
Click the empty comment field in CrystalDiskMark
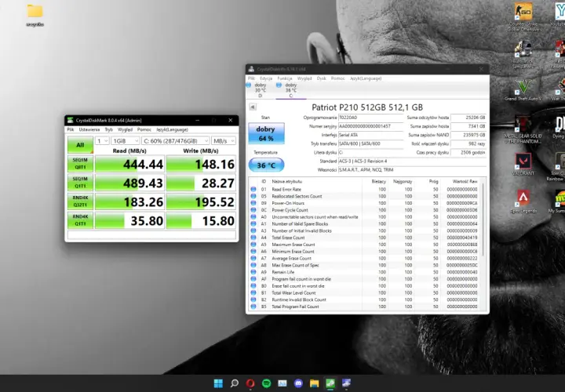tap(151, 235)
